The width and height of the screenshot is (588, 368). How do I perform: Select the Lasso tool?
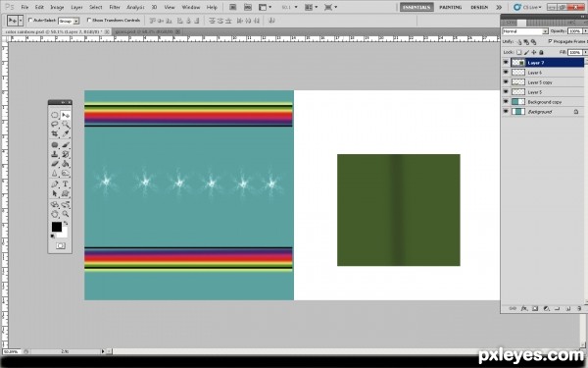coord(55,125)
